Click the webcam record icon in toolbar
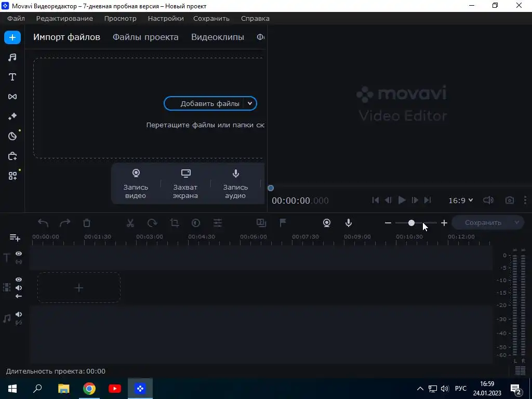This screenshot has width=532, height=399. 327,223
